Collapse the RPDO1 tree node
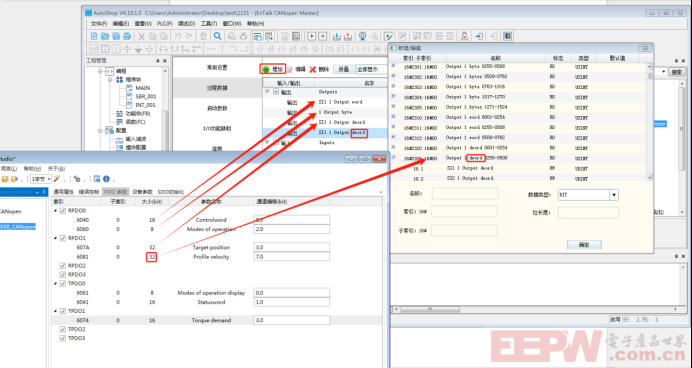This screenshot has height=368, width=692. [56, 238]
